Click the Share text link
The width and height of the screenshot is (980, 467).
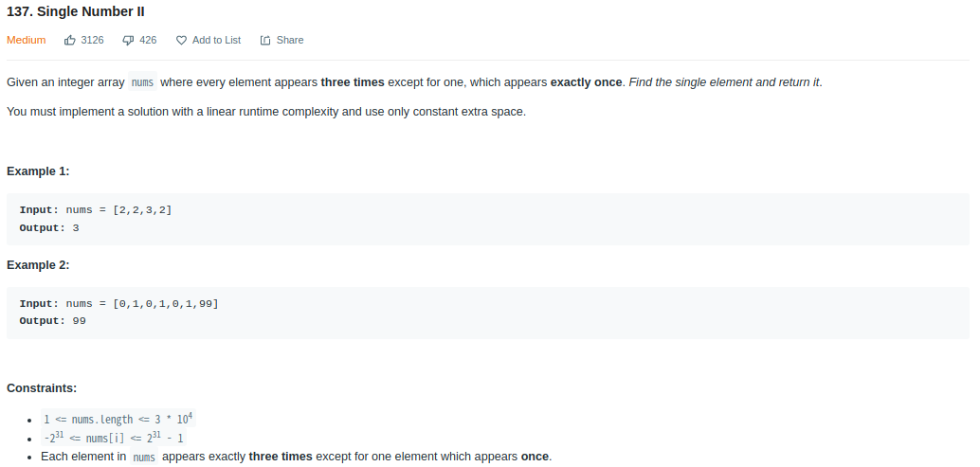click(290, 40)
